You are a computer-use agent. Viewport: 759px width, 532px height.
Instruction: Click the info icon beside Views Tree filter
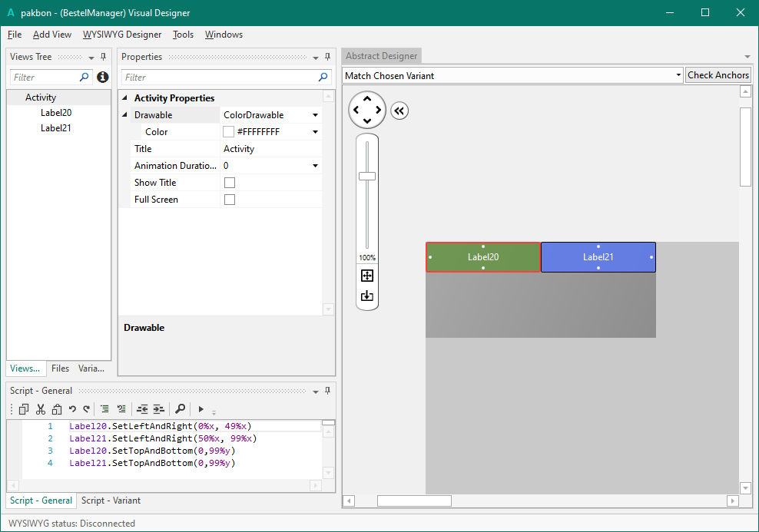click(x=103, y=78)
